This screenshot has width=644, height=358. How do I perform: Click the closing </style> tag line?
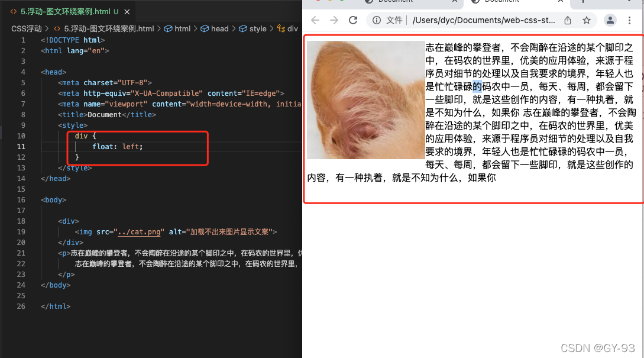click(75, 168)
